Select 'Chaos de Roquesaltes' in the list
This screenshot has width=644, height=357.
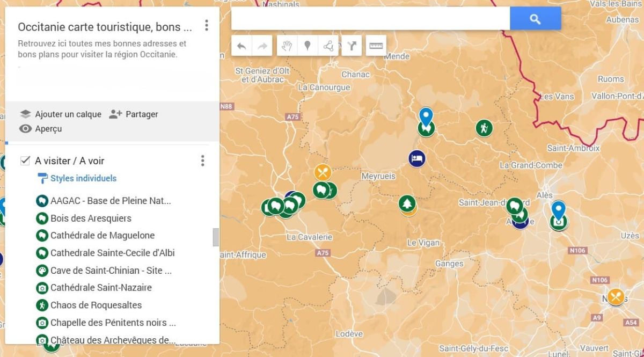[x=96, y=305]
